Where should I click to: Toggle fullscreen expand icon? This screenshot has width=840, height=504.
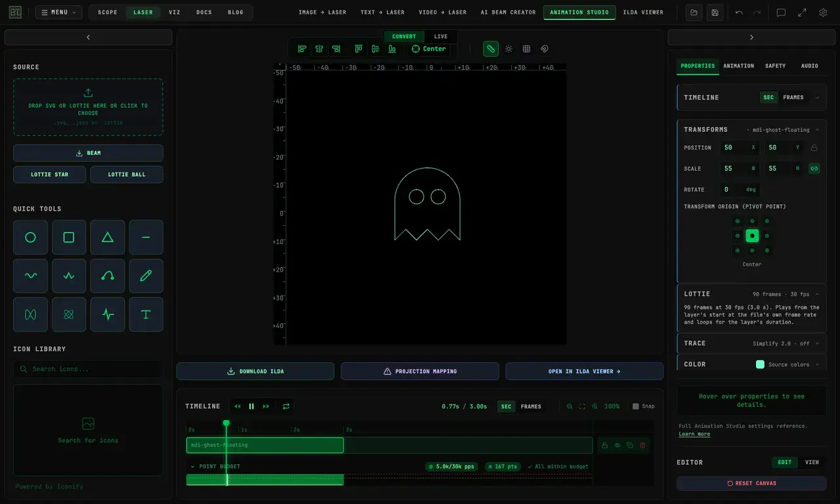click(802, 12)
